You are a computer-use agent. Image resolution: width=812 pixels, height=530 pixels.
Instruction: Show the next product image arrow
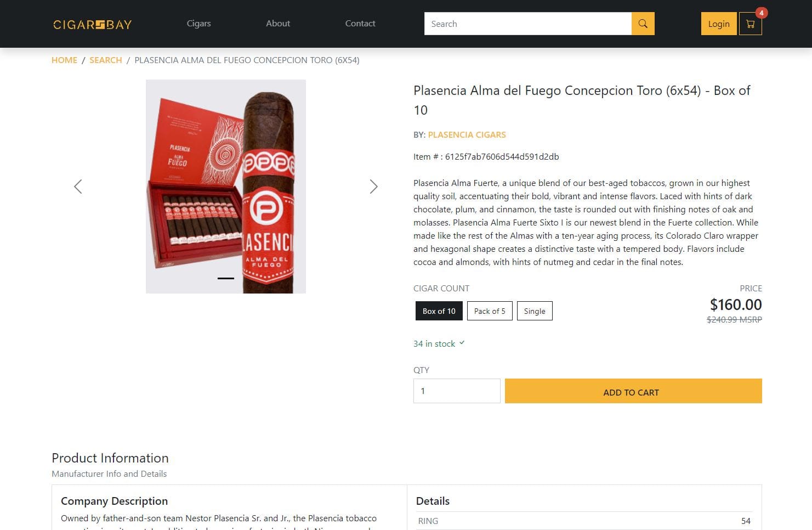(373, 187)
